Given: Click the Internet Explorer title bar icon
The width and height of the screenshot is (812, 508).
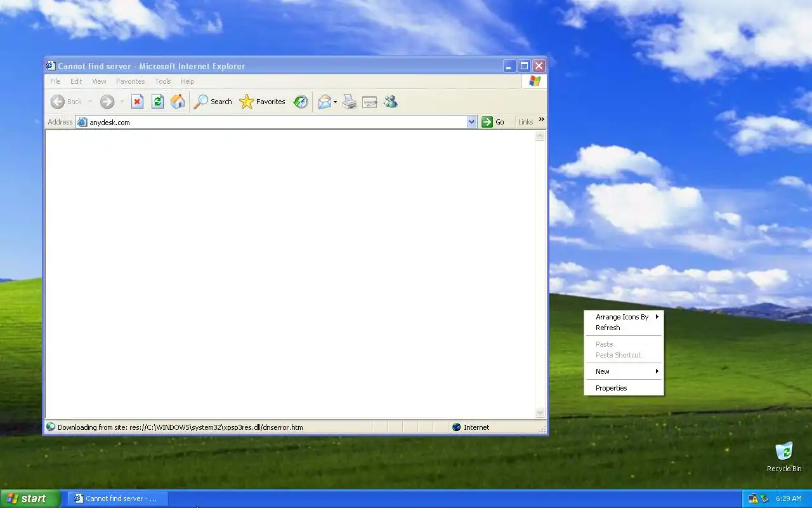Looking at the screenshot, I should coord(51,65).
